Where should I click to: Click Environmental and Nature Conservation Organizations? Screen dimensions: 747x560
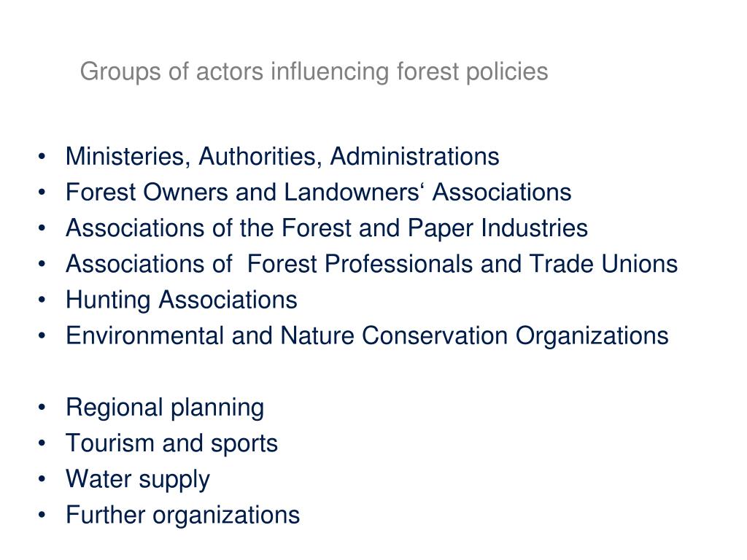point(368,335)
